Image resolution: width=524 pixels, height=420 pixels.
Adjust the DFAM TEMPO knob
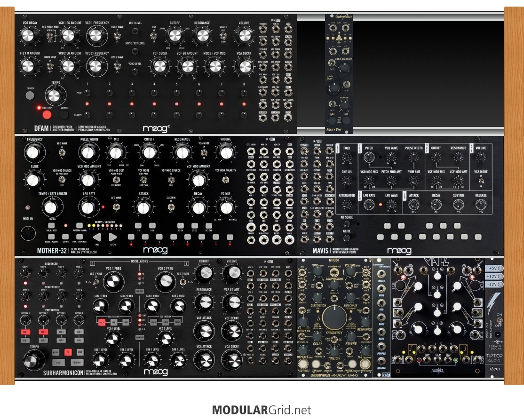pyautogui.click(x=55, y=96)
